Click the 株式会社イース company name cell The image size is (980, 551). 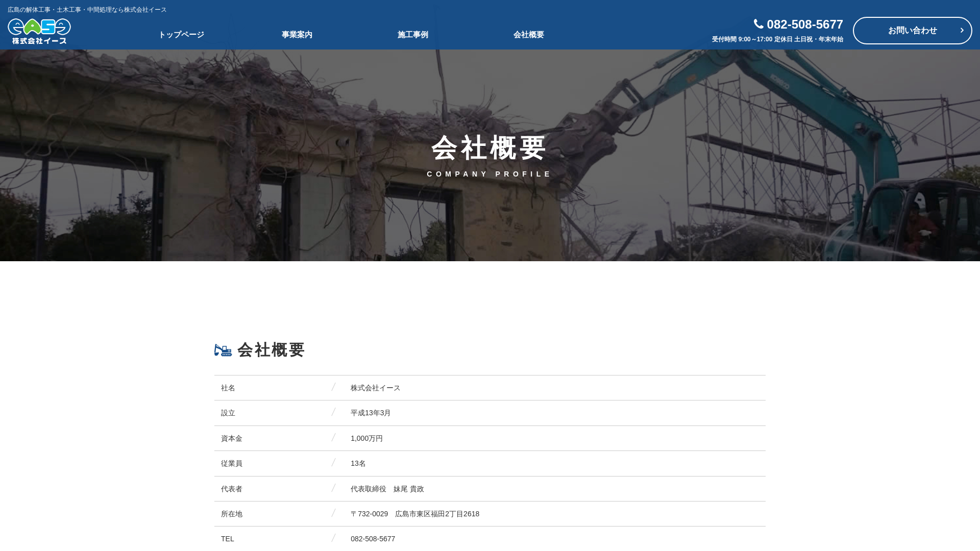pyautogui.click(x=375, y=388)
